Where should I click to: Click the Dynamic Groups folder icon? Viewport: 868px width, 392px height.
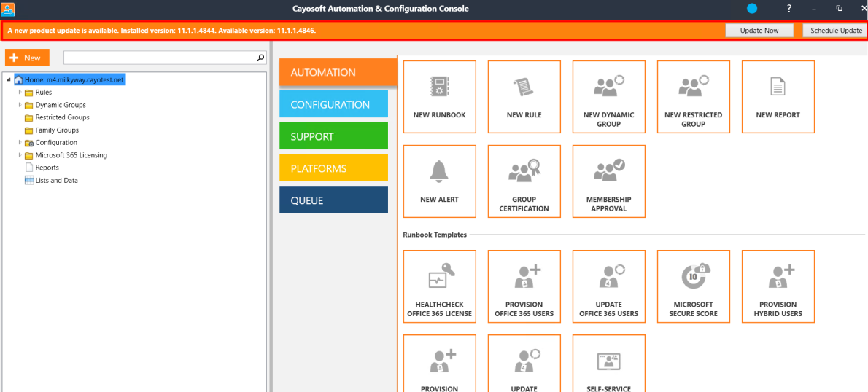click(x=28, y=105)
